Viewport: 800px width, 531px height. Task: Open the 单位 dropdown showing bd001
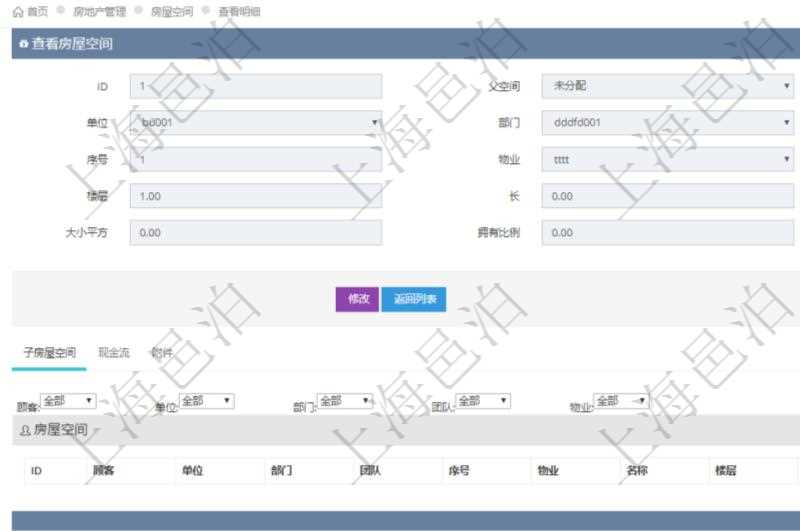256,122
